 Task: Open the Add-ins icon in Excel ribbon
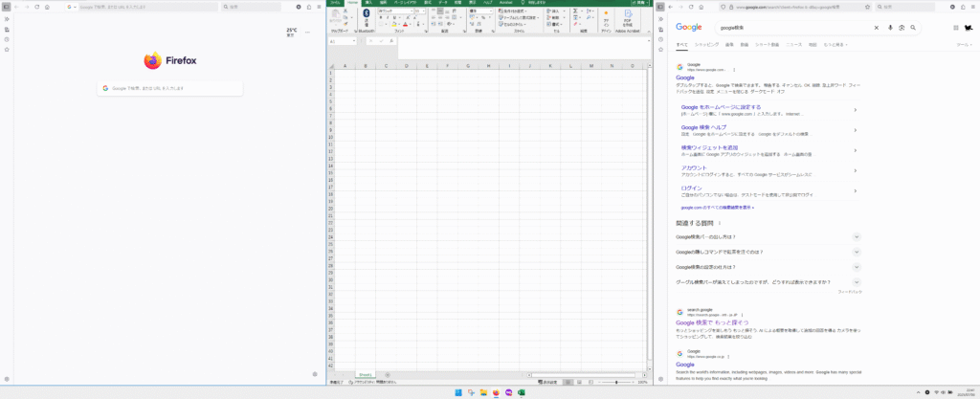[x=605, y=13]
